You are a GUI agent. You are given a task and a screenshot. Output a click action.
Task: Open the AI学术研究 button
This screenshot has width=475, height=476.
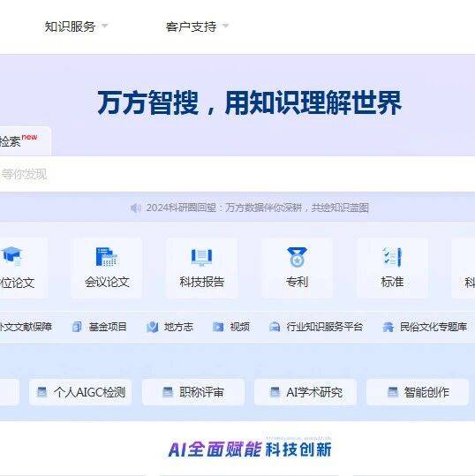(305, 392)
